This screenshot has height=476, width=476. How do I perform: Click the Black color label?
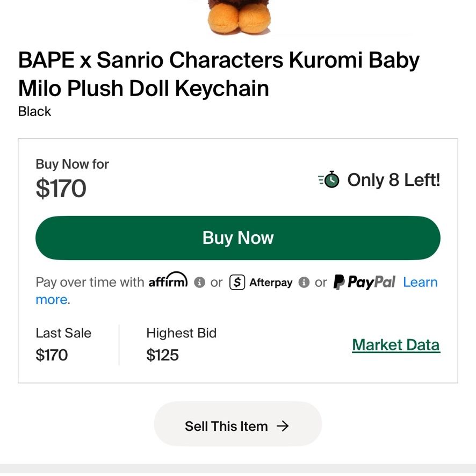pos(34,111)
